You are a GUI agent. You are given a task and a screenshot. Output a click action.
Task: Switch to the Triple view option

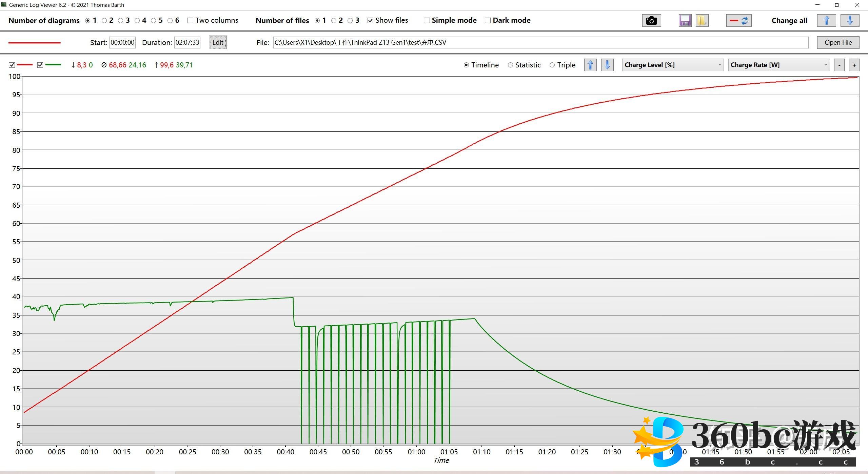tap(552, 65)
